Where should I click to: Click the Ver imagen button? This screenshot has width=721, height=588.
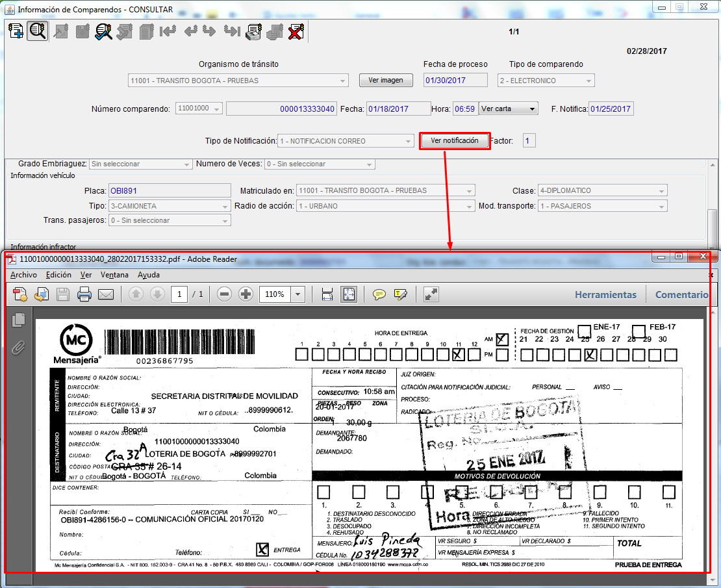click(x=386, y=81)
